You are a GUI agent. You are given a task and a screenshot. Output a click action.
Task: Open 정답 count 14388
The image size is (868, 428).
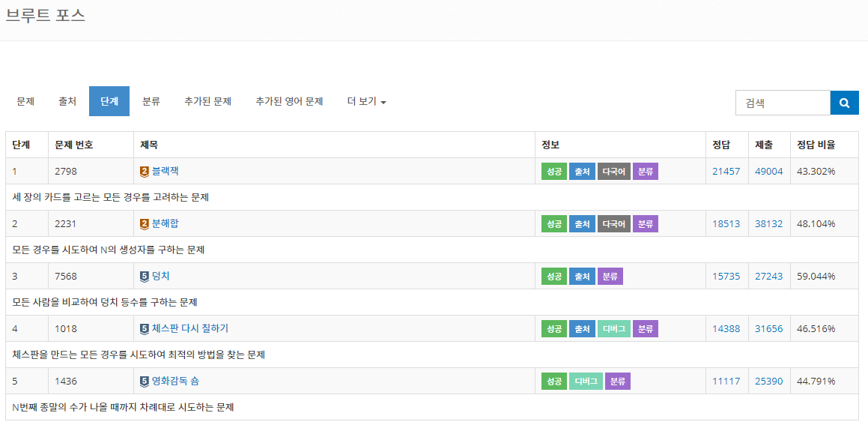click(726, 328)
